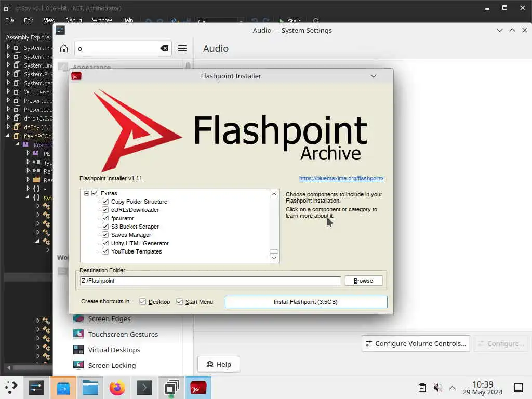Image resolution: width=532 pixels, height=399 pixels.
Task: Open the Flashpoint Installer title bar dropdown arrow
Action: (x=374, y=76)
